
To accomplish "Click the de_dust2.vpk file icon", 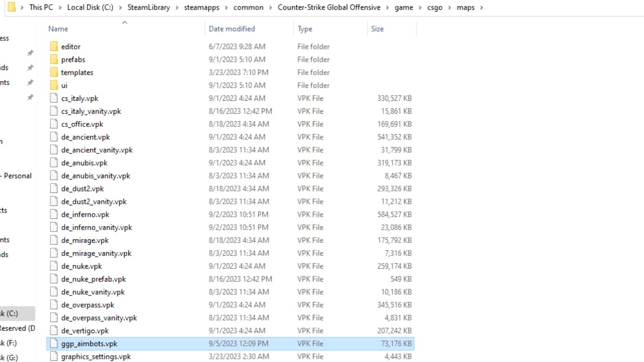I will point(53,189).
